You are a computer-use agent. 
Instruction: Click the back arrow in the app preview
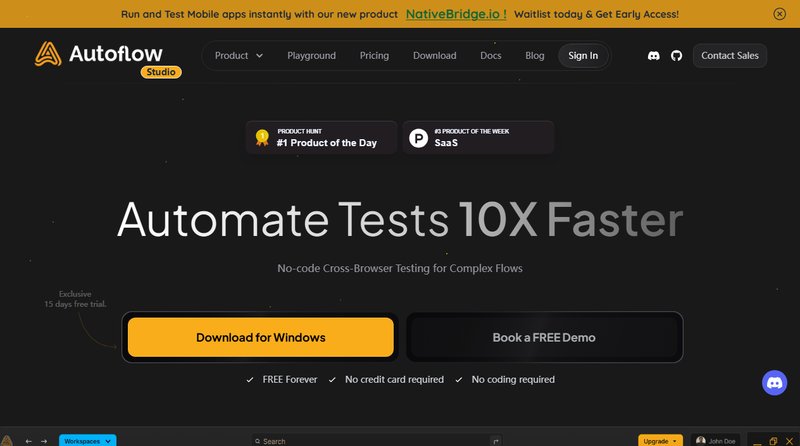(x=29, y=440)
